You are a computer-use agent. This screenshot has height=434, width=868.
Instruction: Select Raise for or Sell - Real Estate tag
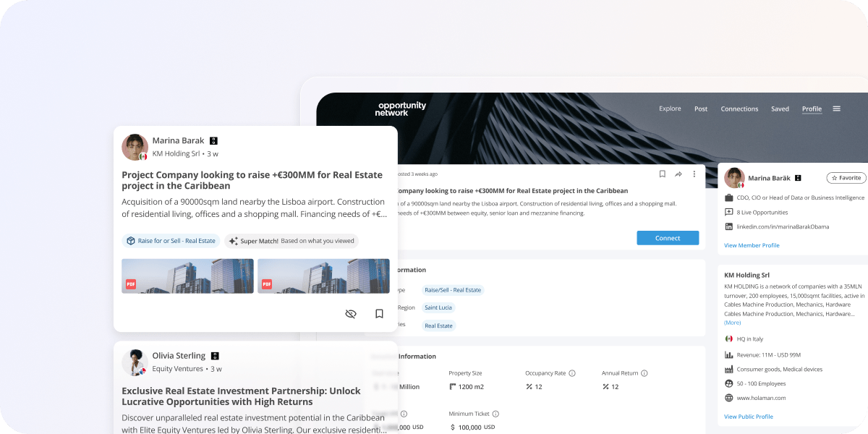click(x=171, y=241)
